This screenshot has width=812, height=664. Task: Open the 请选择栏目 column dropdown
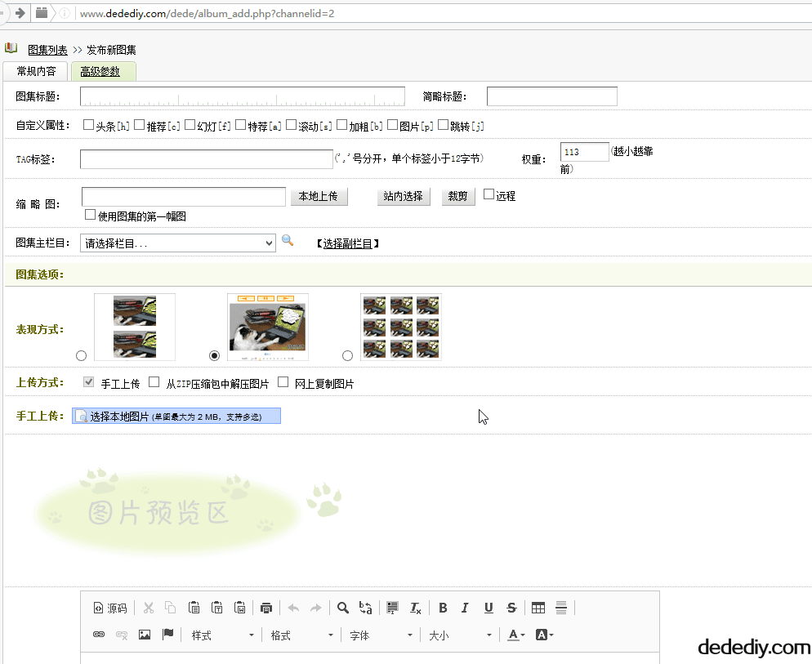click(178, 243)
